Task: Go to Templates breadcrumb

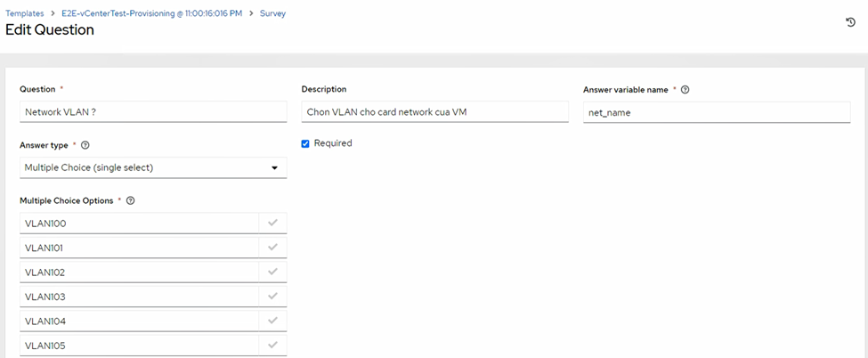Action: 25,14
